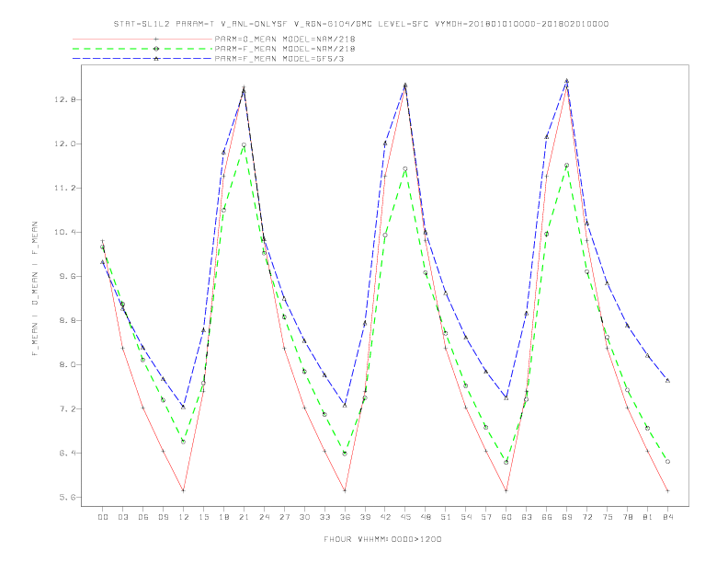The width and height of the screenshot is (728, 563).
Task: Click the green circle peak at hour 21
Action: point(244,145)
